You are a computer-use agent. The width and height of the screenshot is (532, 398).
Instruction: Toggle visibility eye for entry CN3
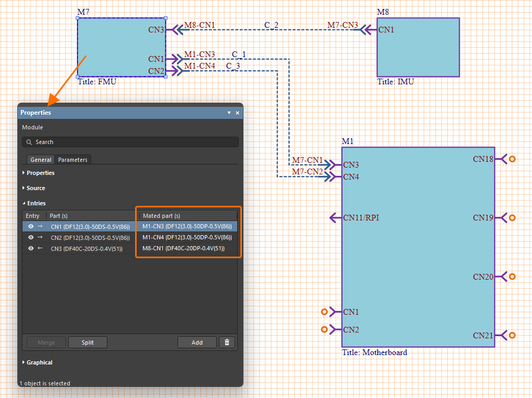pyautogui.click(x=31, y=249)
